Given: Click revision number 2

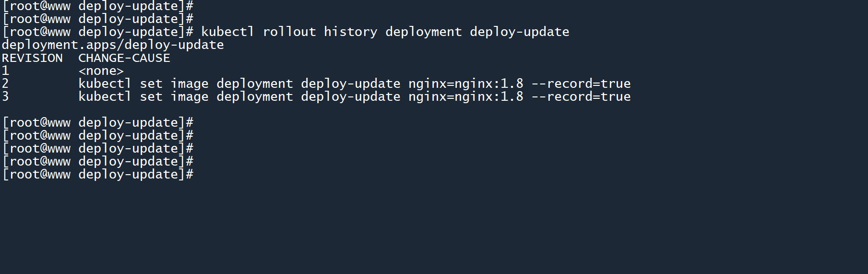Looking at the screenshot, I should coord(5,84).
